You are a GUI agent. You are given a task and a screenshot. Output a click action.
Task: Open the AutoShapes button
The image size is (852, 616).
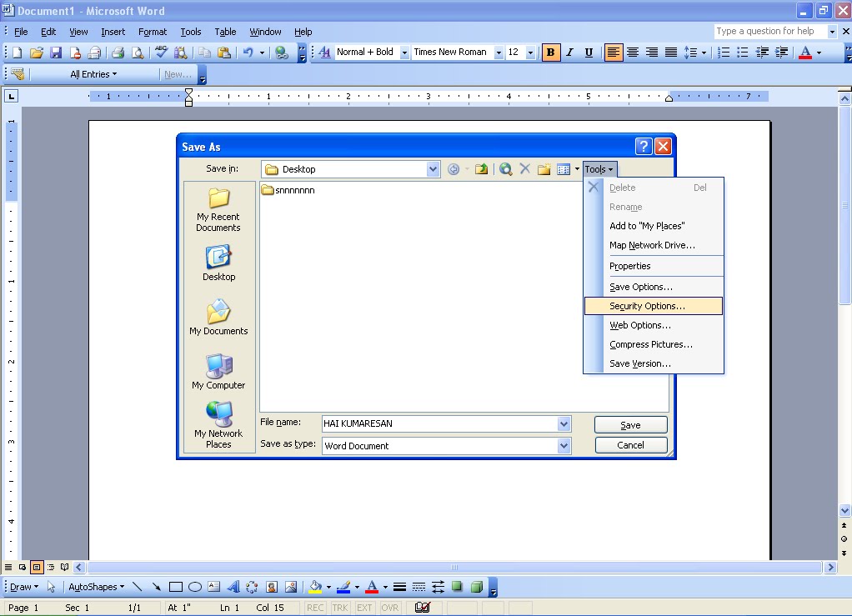coord(96,587)
